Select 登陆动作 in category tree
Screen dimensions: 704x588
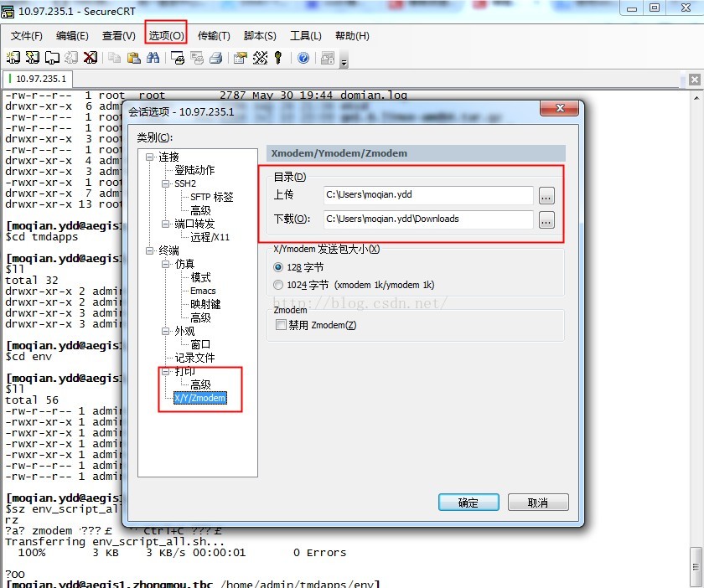[194, 170]
